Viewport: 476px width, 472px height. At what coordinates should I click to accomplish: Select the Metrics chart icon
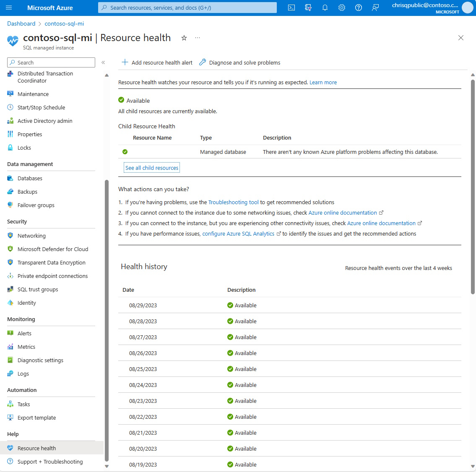click(10, 347)
